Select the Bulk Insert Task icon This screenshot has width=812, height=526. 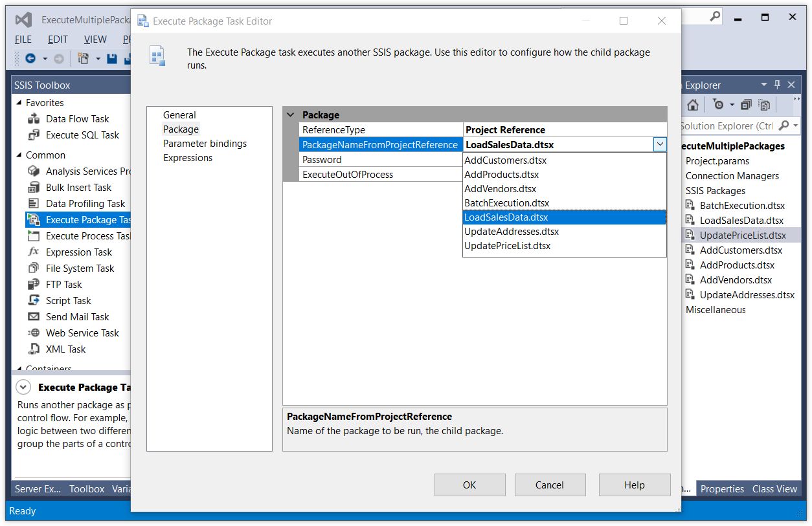[x=34, y=188]
